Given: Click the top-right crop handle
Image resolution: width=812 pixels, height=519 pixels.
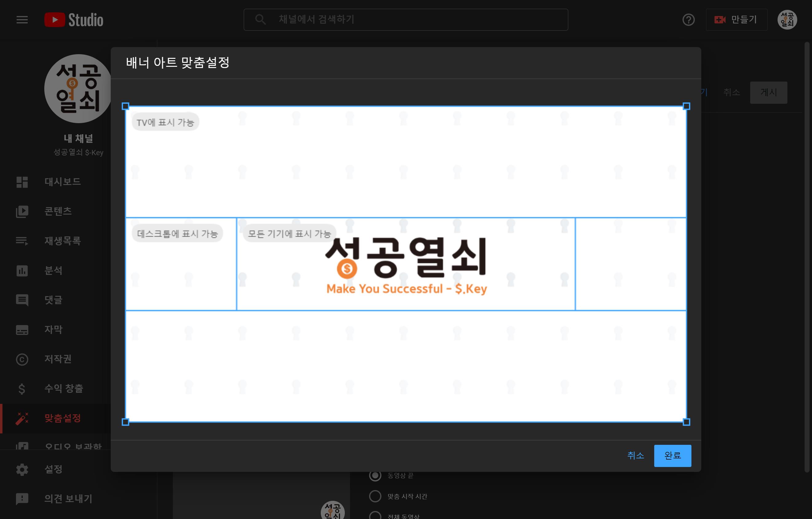Looking at the screenshot, I should pyautogui.click(x=686, y=106).
